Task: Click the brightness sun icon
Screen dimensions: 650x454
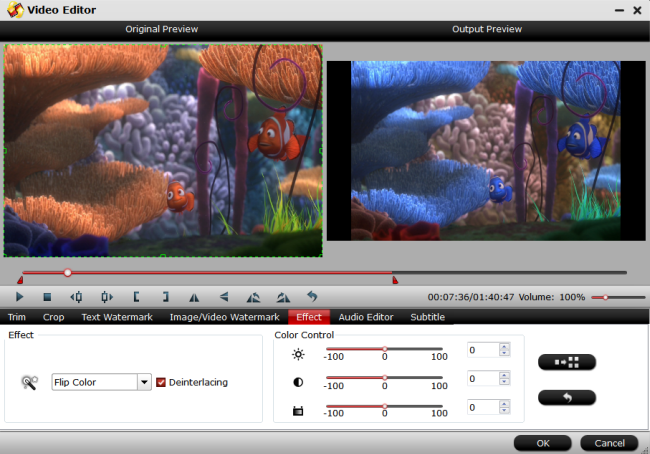Action: point(298,354)
